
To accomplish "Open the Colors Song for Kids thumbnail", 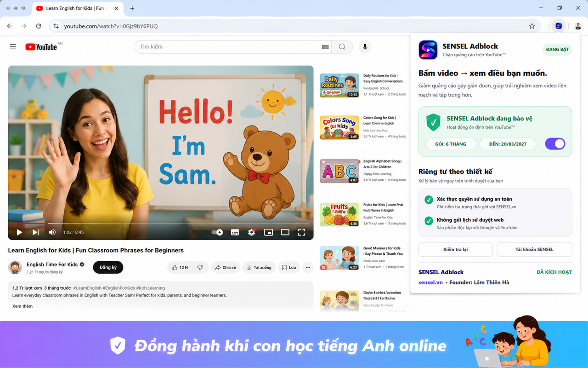I will 339,127.
